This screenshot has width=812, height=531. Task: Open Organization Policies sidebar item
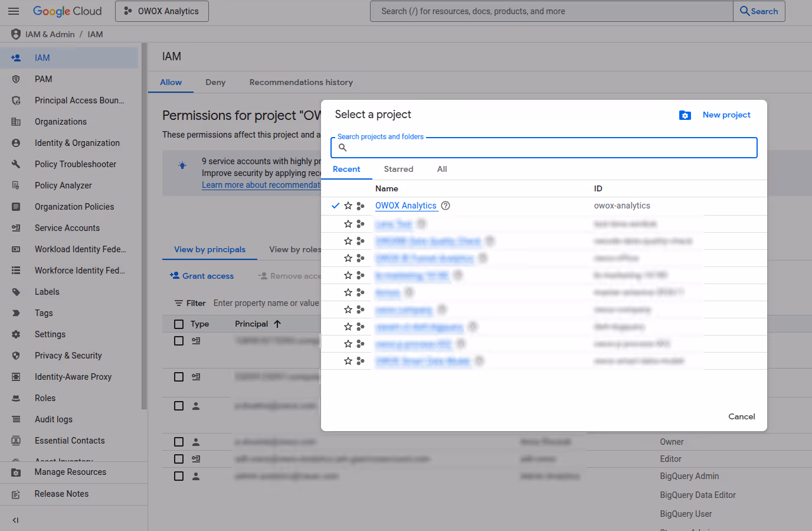click(69, 207)
